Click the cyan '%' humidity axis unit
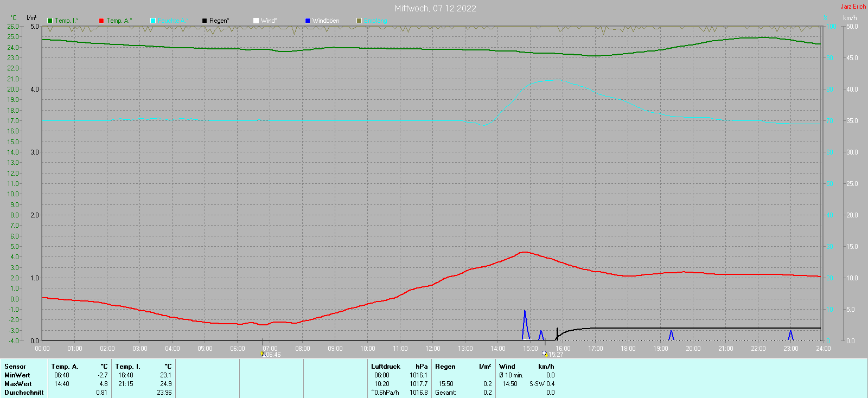This screenshot has height=398, width=868. [x=826, y=18]
